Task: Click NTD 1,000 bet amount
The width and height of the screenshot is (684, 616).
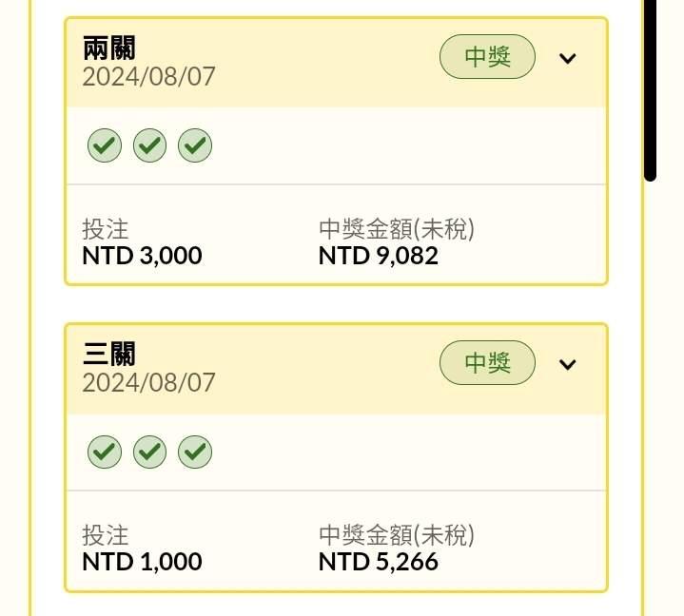Action: point(142,562)
